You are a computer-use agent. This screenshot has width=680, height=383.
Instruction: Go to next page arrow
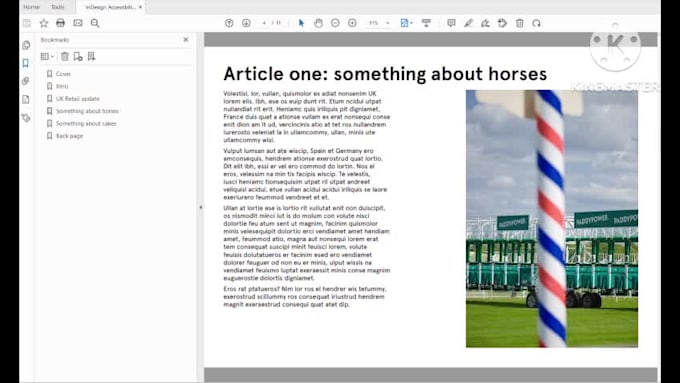tap(246, 23)
